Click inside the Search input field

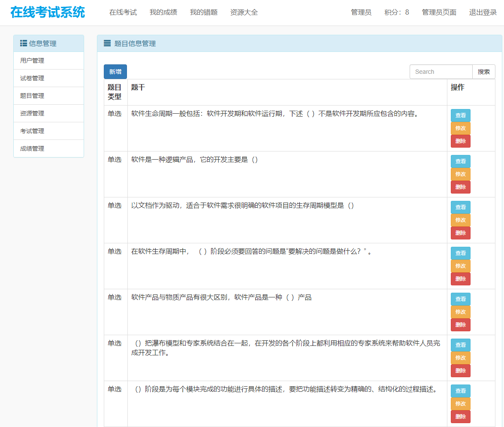click(x=441, y=71)
